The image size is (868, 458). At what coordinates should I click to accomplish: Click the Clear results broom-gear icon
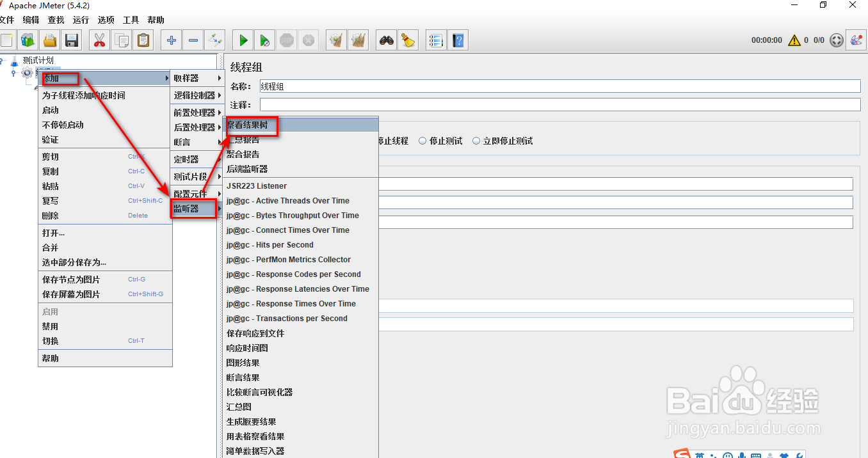click(x=336, y=40)
